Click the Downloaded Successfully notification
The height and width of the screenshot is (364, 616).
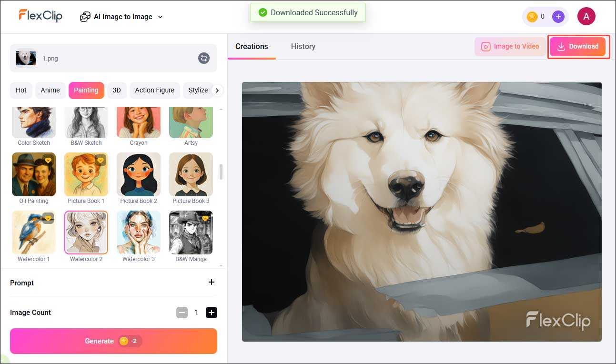(x=308, y=13)
